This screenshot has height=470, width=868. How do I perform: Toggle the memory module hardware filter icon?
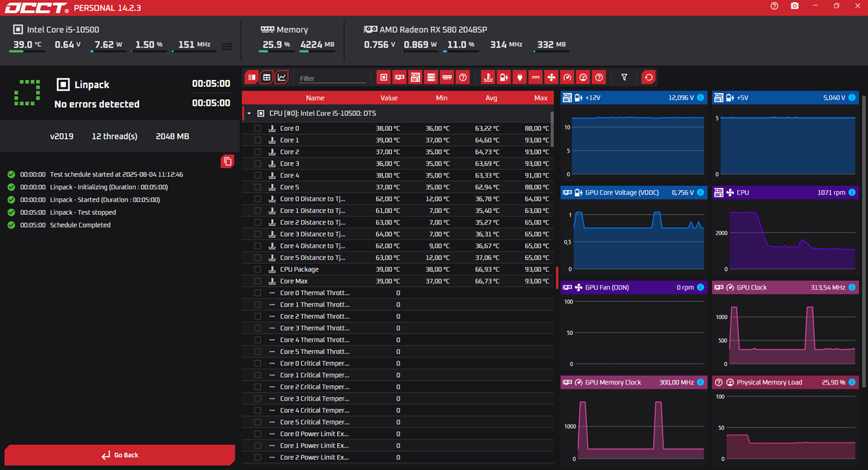tap(447, 77)
